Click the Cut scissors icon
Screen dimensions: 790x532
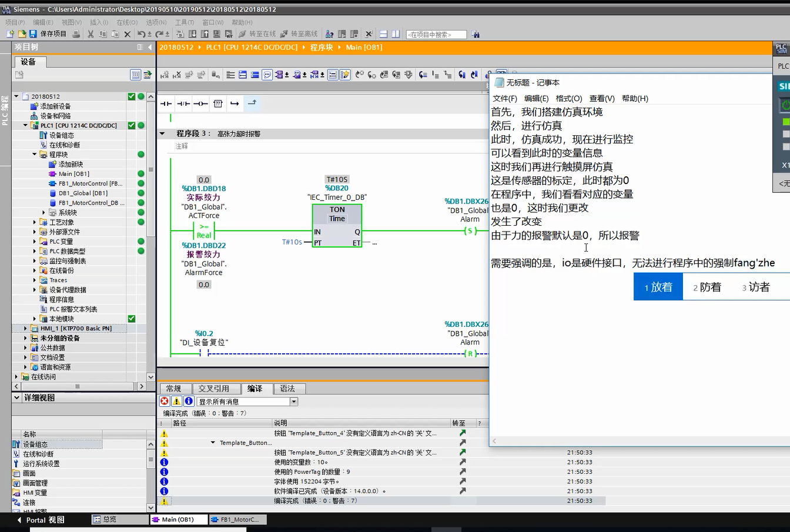pos(91,34)
